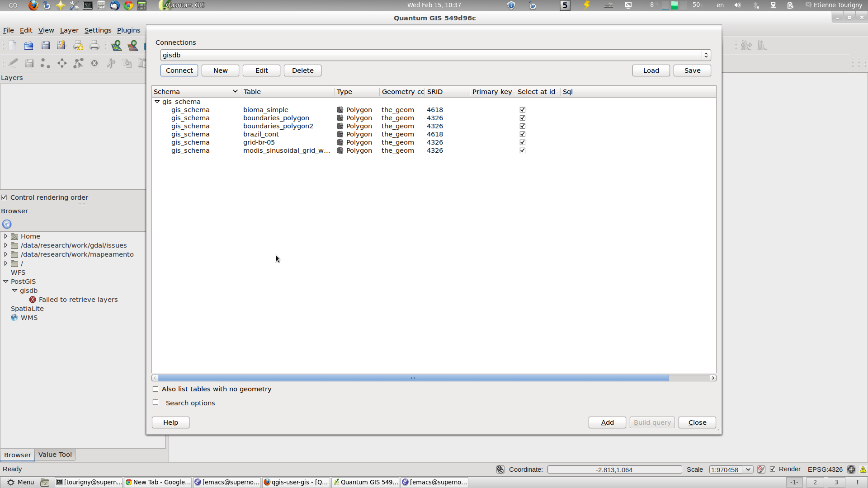Click the Add button

click(x=607, y=422)
